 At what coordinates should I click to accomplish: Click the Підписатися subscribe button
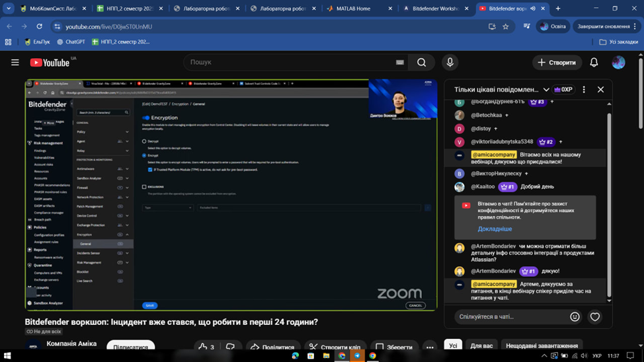click(x=131, y=347)
